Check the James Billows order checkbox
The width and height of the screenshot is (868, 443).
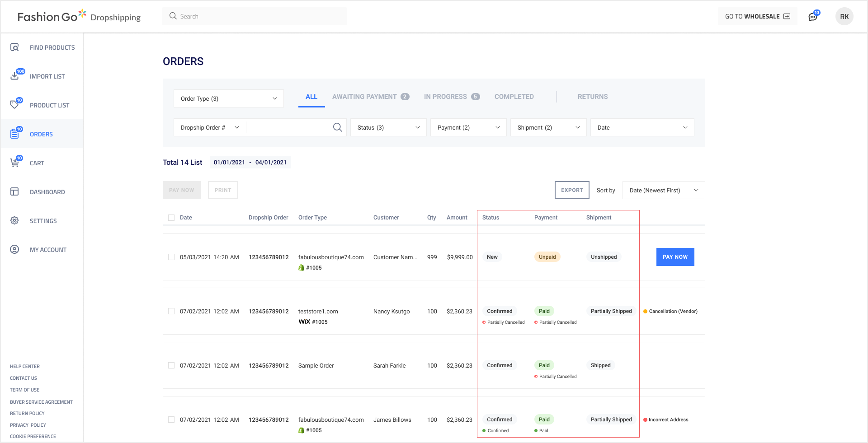pos(171,420)
